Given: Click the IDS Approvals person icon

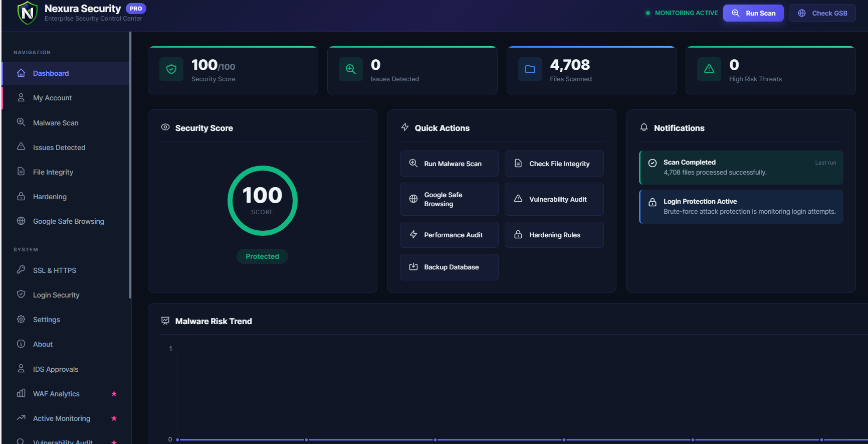Looking at the screenshot, I should [x=21, y=368].
